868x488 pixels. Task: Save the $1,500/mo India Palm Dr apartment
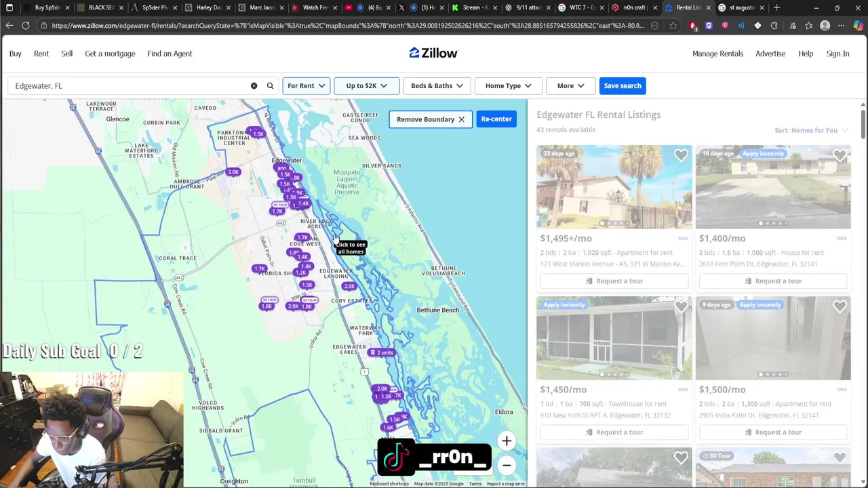pos(840,307)
